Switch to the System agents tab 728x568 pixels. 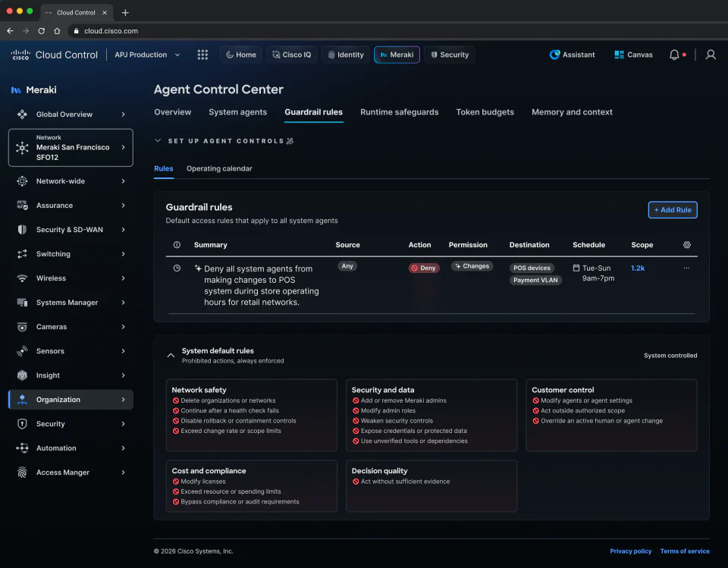[237, 112]
